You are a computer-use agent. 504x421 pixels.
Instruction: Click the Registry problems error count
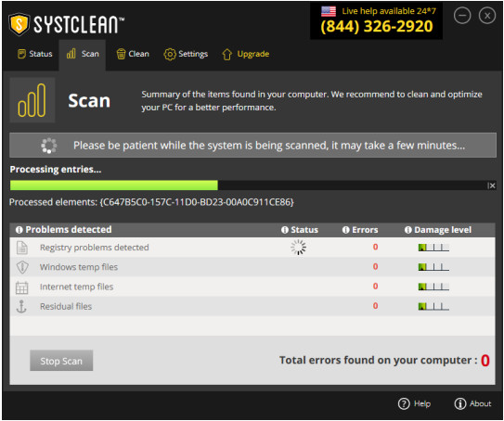tap(375, 247)
